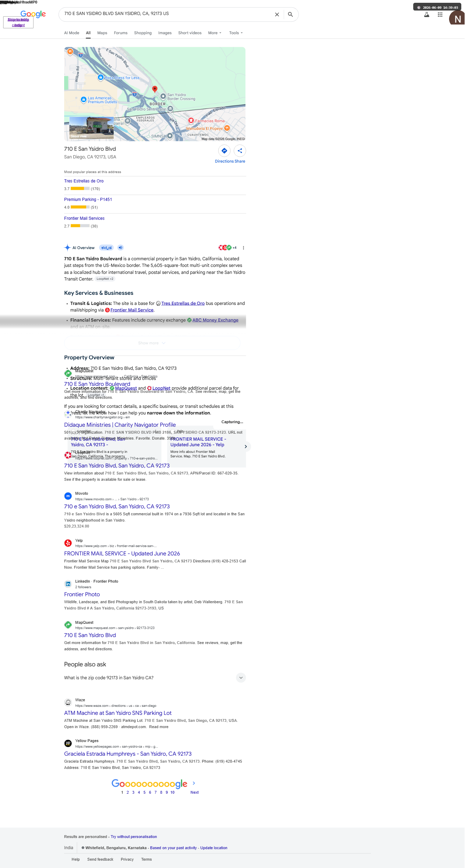Select the Farmacias Roma map marker
470x868 pixels.
191,121
